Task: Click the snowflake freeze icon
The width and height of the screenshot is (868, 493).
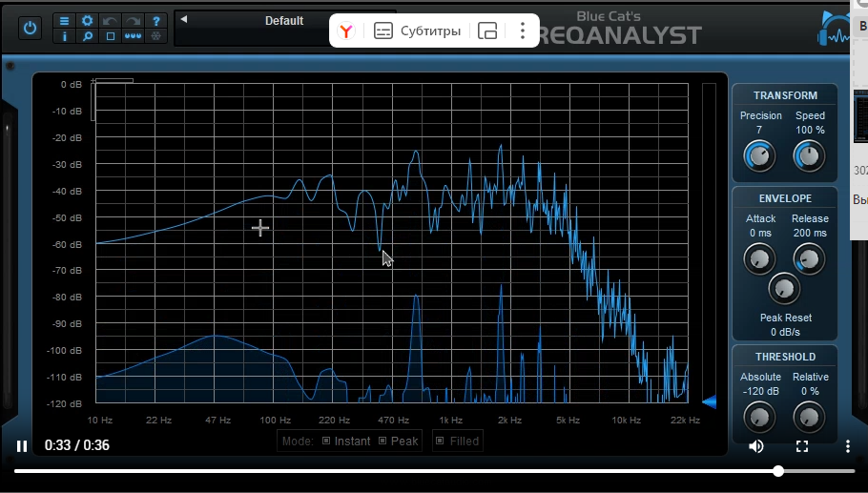Action: (156, 36)
